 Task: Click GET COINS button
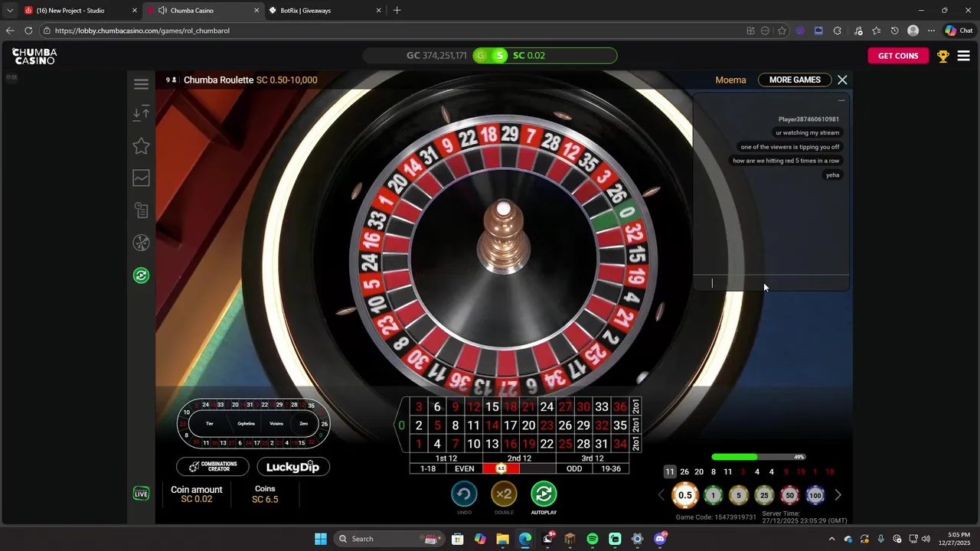click(x=898, y=56)
